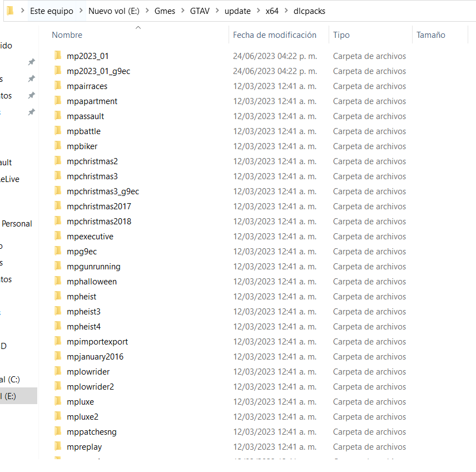Click folder icon beside mphalloween
This screenshot has height=472, width=476.
click(x=58, y=281)
